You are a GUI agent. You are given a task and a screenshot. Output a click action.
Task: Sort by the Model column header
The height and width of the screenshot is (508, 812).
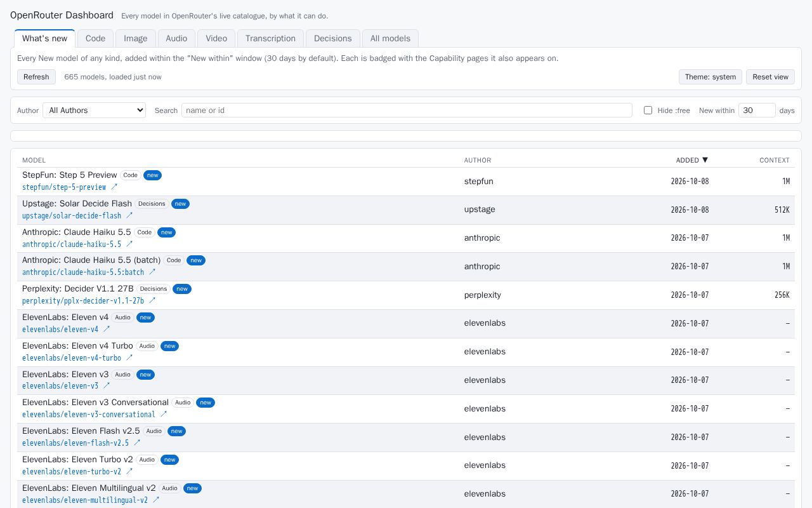click(x=34, y=160)
